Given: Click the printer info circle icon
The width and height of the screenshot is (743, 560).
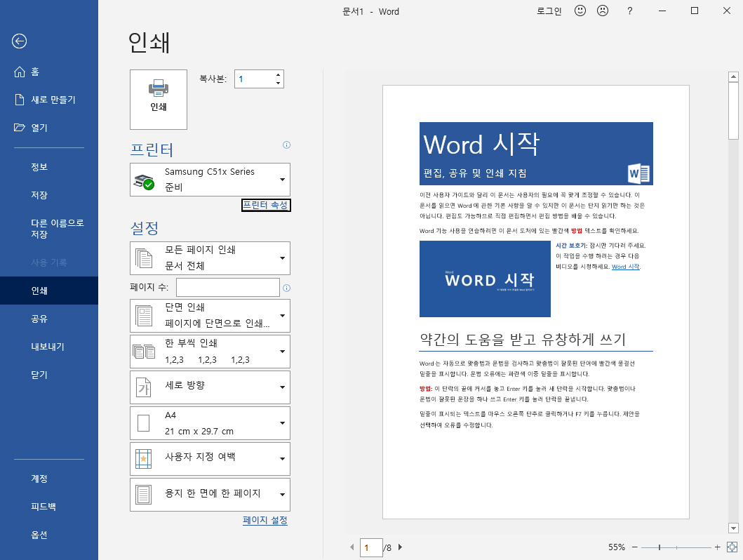Looking at the screenshot, I should (x=286, y=145).
